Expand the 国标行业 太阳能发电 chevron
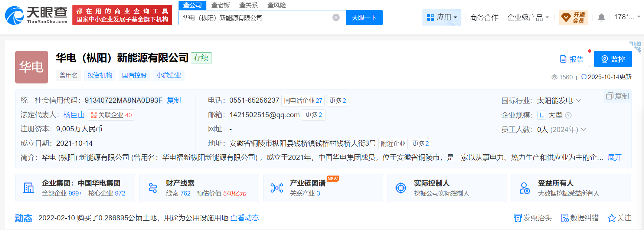Image resolution: width=644 pixels, height=230 pixels. pos(578,101)
